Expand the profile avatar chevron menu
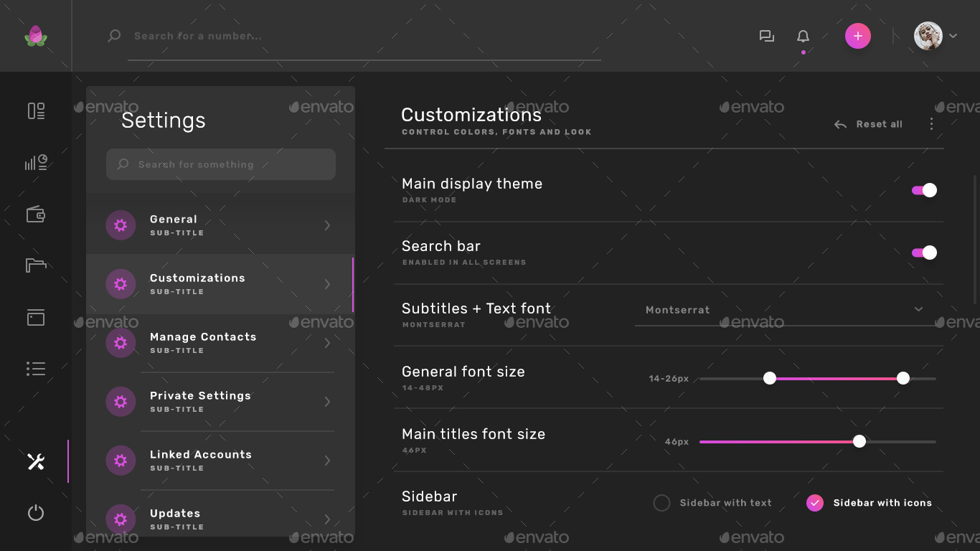The image size is (980, 551). (954, 35)
